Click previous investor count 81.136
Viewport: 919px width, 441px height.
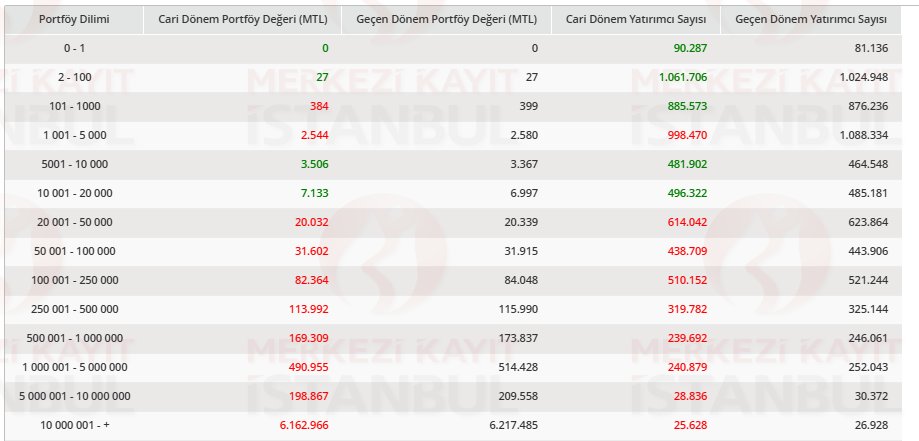(872, 49)
